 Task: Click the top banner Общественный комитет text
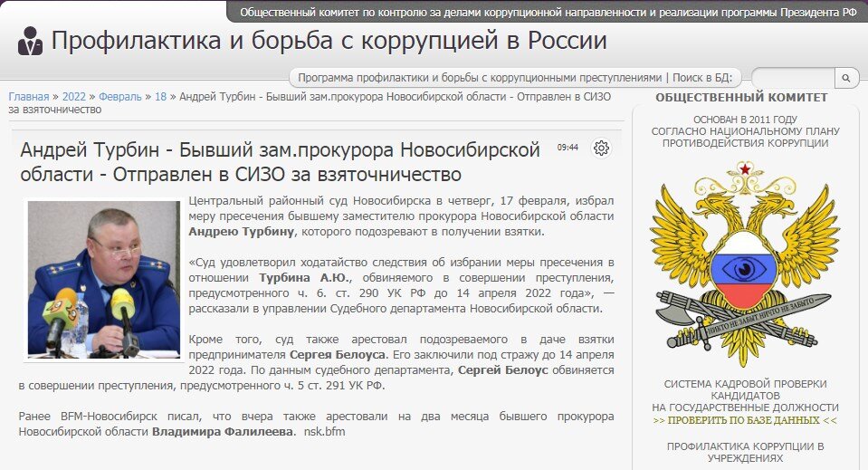tap(548, 12)
